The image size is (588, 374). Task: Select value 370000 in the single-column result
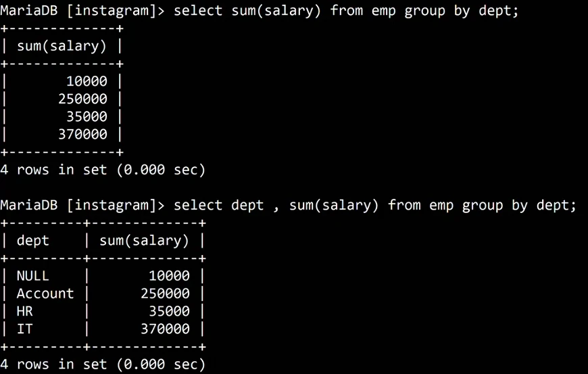click(82, 134)
